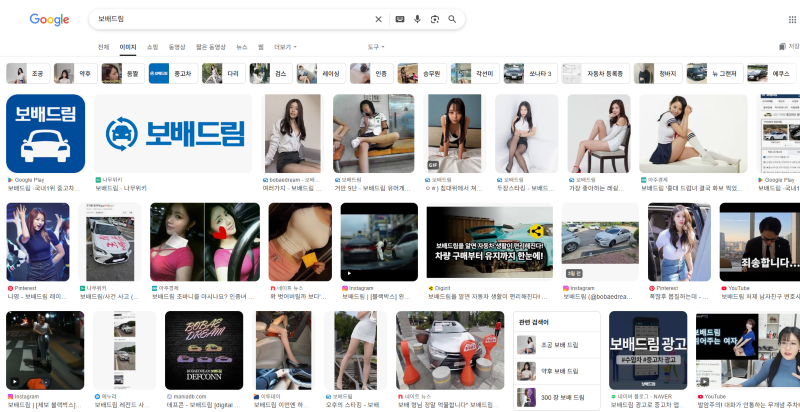800x412 pixels.
Task: Open the maniadb.com source link
Action: [x=186, y=396]
